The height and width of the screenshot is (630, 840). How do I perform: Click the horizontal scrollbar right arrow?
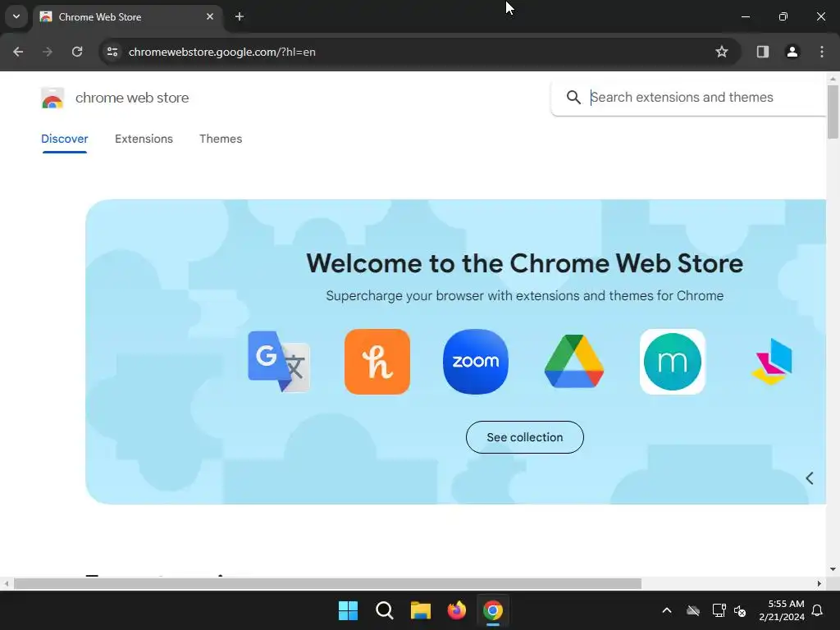click(819, 583)
